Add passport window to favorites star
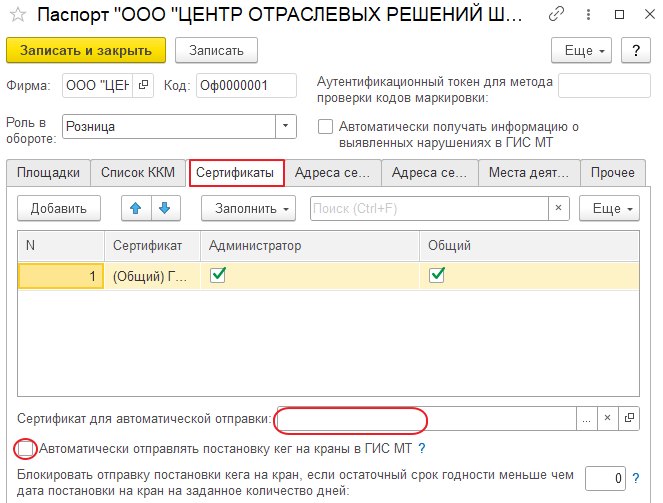 point(18,15)
